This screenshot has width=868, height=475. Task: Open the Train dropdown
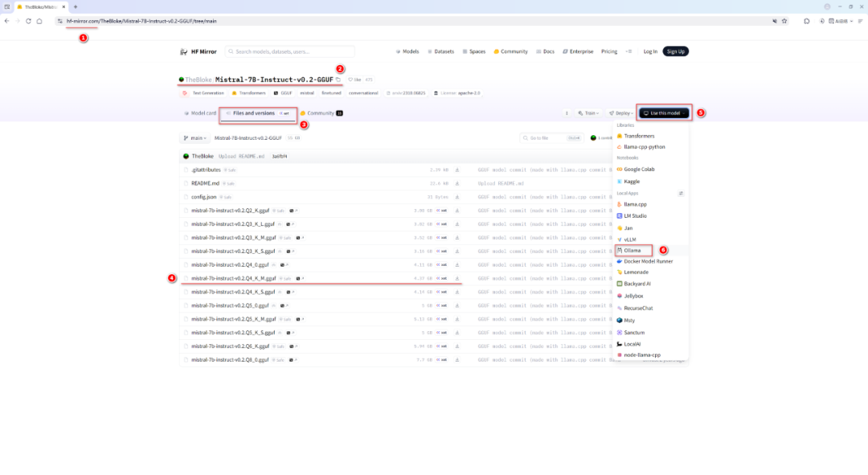(588, 113)
